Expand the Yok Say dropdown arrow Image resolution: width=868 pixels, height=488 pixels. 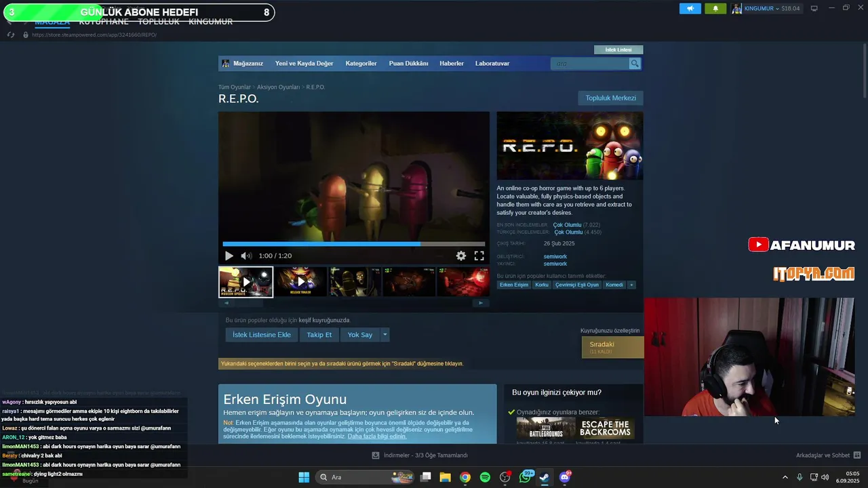point(384,335)
